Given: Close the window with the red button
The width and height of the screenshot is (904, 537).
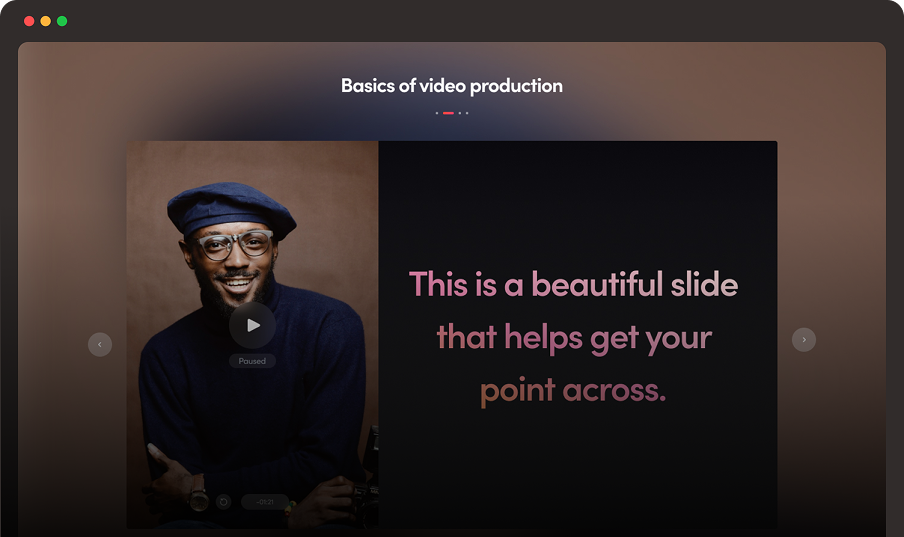Looking at the screenshot, I should 29,21.
